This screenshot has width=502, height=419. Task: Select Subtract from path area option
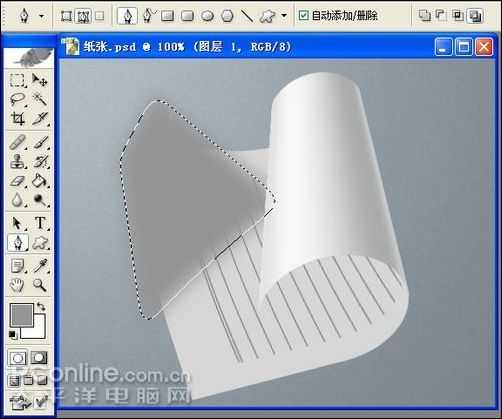pyautogui.click(x=441, y=15)
